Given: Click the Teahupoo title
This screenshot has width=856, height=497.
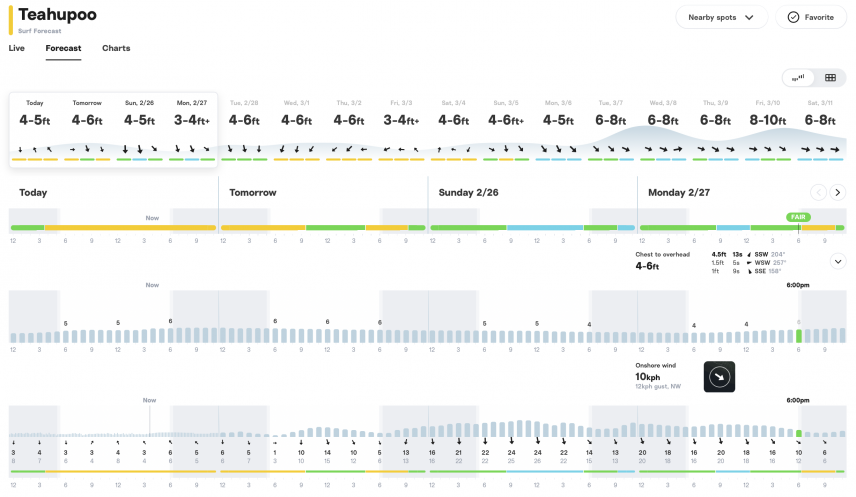Looking at the screenshot, I should point(57,15).
